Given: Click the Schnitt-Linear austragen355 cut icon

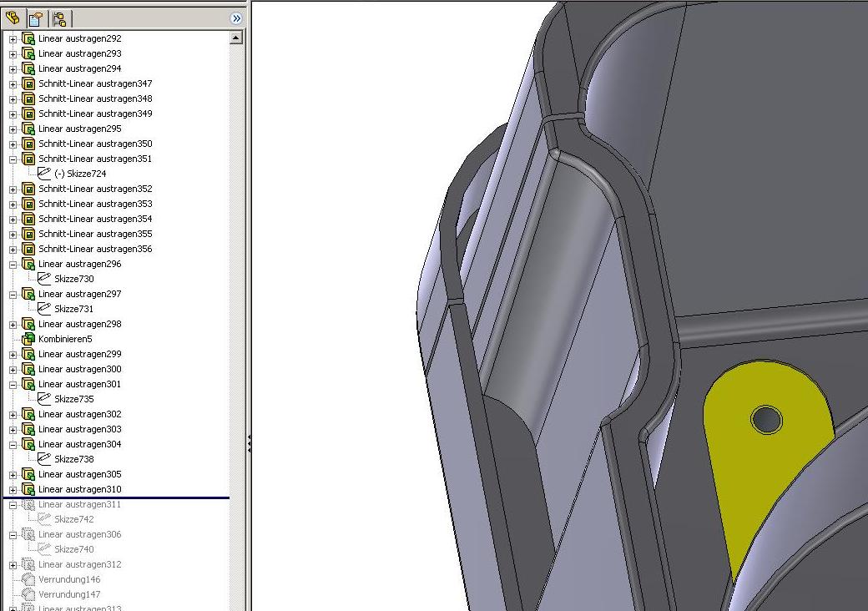Looking at the screenshot, I should point(28,234).
